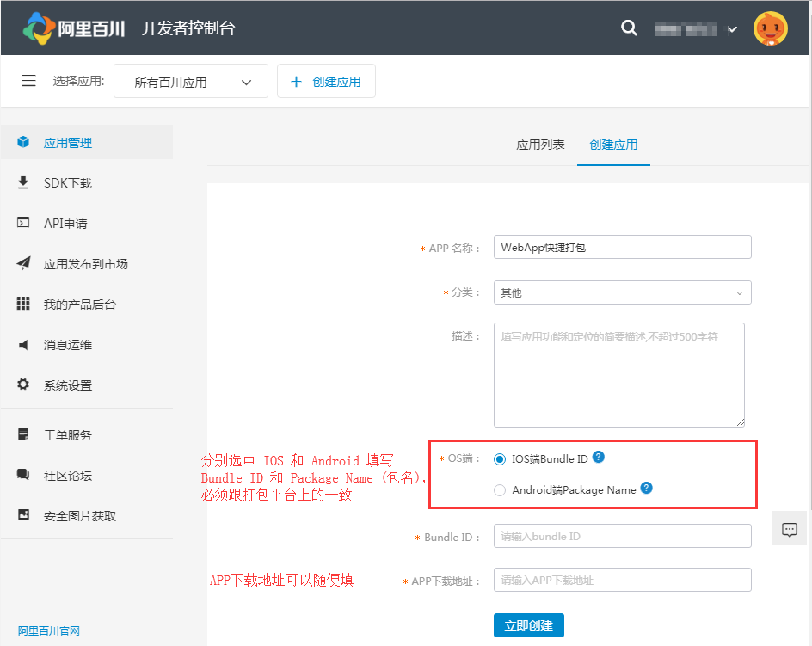Expand the account name dropdown arrow
The height and width of the screenshot is (646, 812).
click(732, 29)
